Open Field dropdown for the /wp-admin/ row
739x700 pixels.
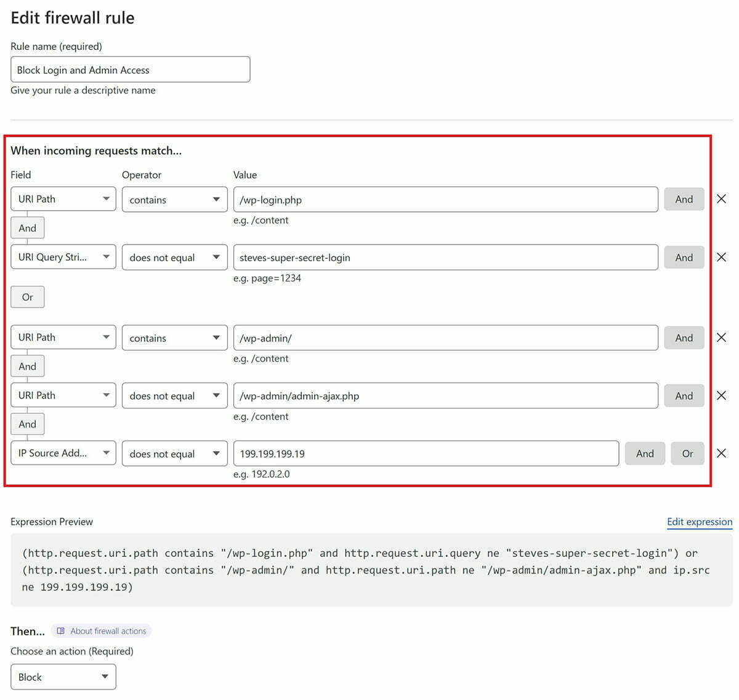63,337
